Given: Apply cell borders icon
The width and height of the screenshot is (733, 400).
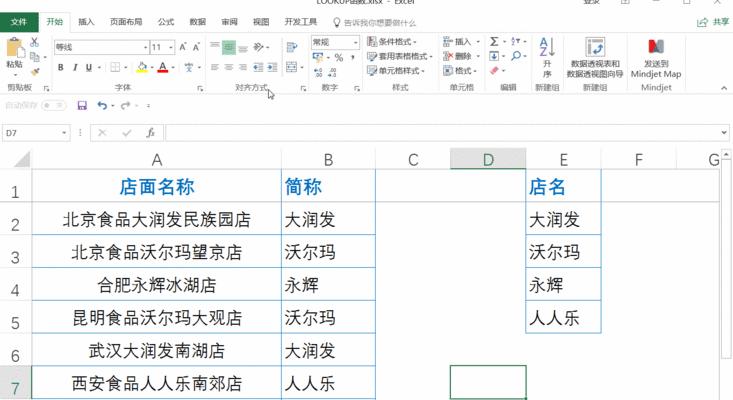Looking at the screenshot, I should (115, 67).
